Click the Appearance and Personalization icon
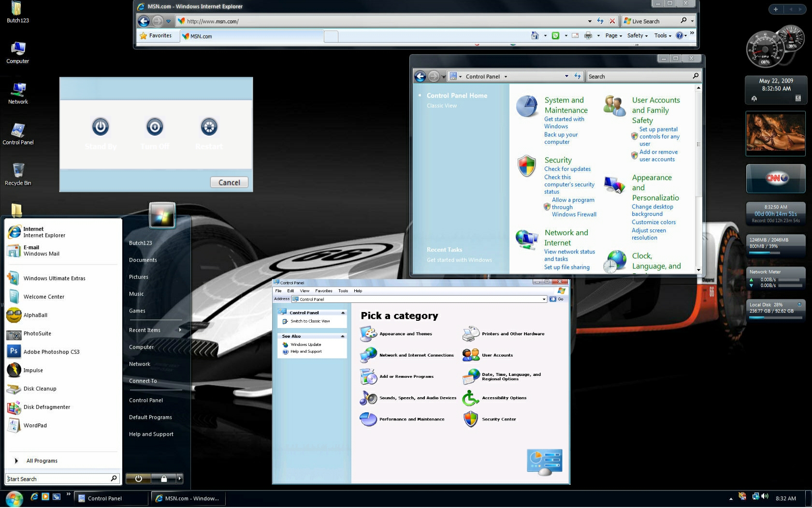Image resolution: width=812 pixels, height=508 pixels. [x=614, y=185]
